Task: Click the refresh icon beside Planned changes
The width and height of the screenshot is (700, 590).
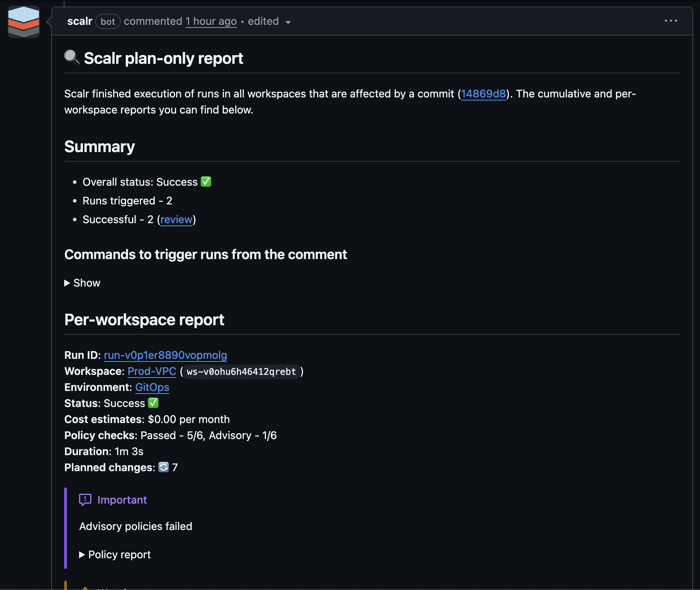Action: coord(164,467)
